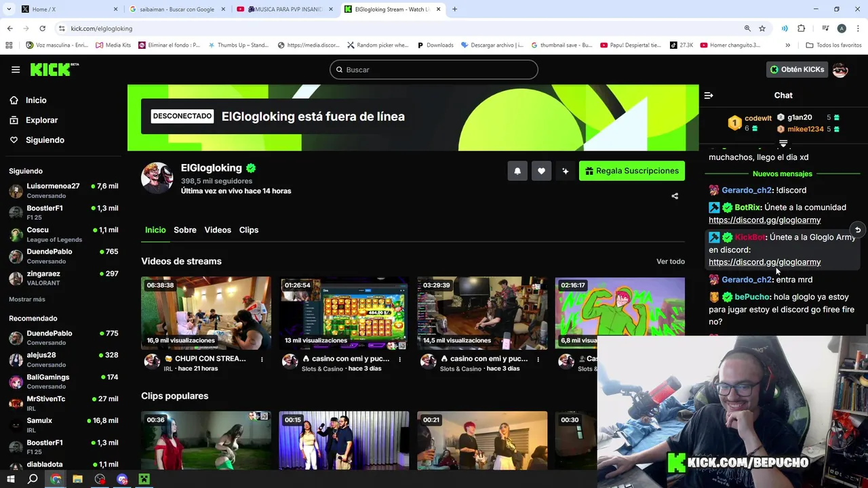Click the ElGlogloking profile avatar
Image resolution: width=868 pixels, height=488 pixels.
point(157,178)
